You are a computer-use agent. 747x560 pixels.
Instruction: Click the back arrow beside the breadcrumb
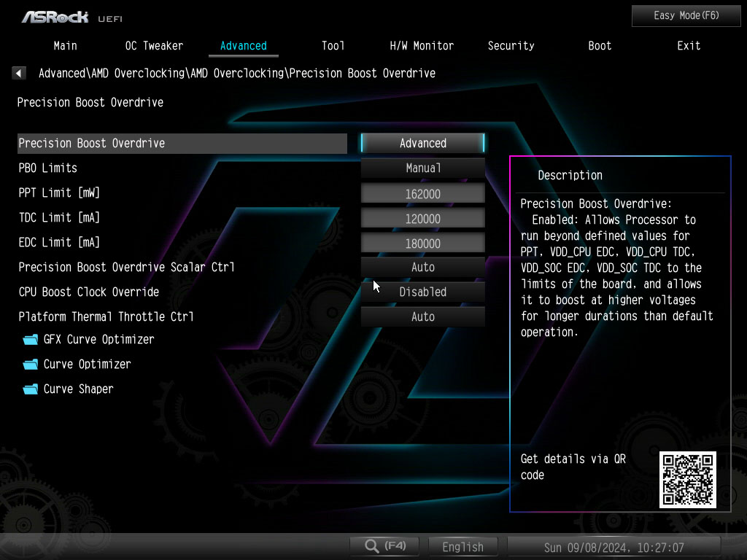(18, 73)
